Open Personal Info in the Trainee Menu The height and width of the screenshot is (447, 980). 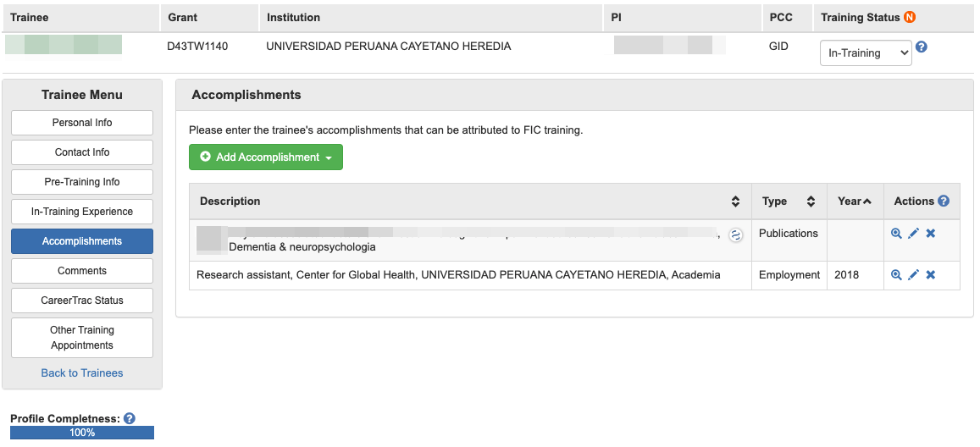[82, 123]
